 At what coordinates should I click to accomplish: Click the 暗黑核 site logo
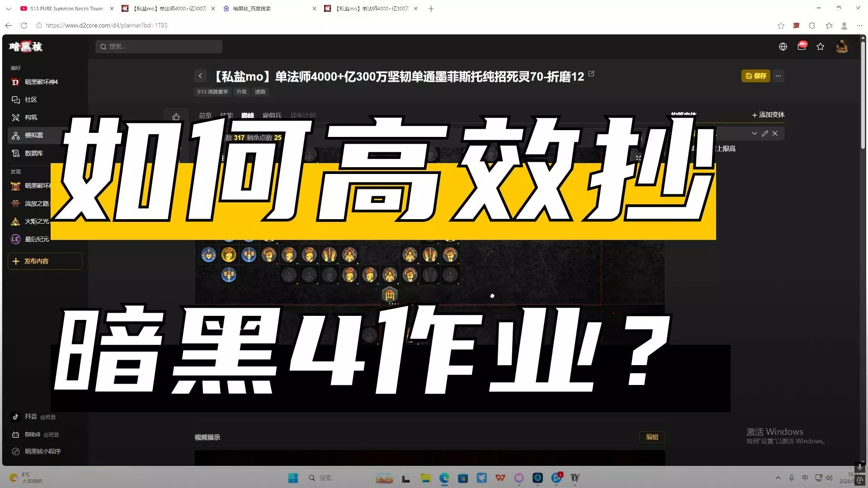[25, 47]
